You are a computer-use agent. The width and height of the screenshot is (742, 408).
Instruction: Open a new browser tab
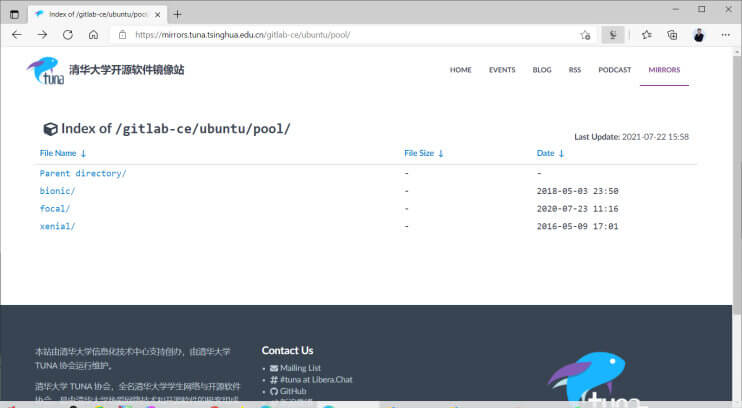[177, 15]
